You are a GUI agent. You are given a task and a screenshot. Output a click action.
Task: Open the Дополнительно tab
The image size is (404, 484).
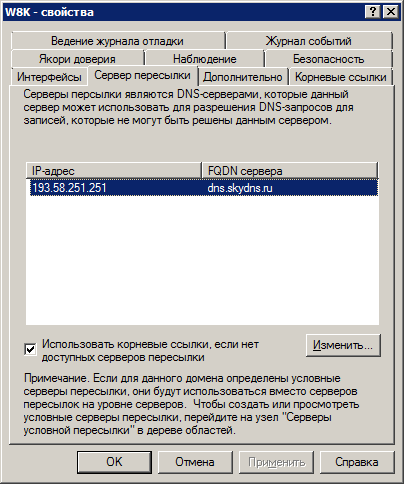coord(243,77)
